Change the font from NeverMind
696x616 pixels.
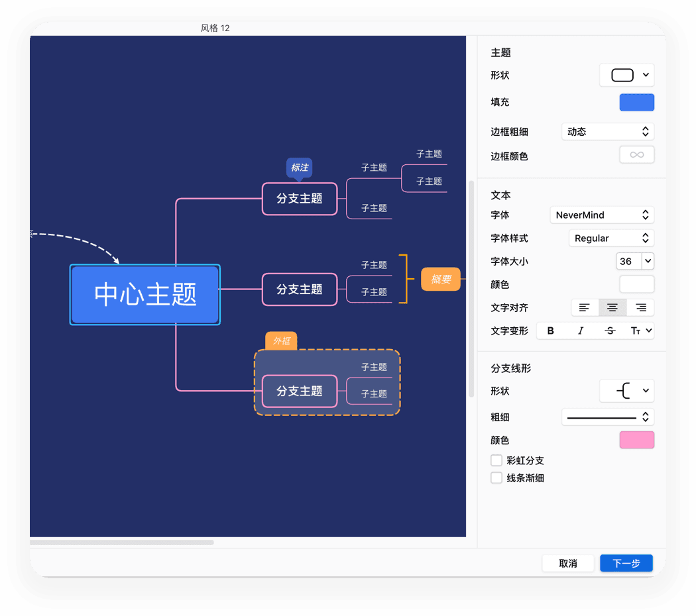coord(602,215)
